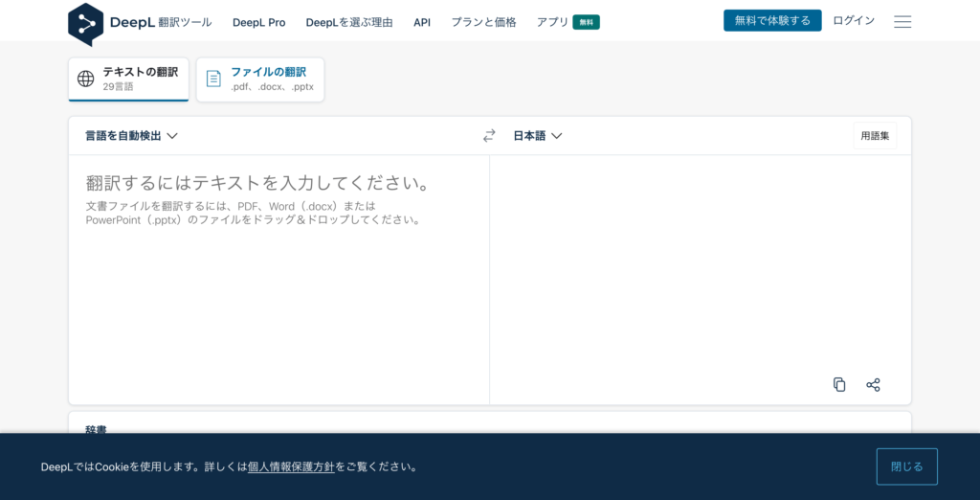The width and height of the screenshot is (980, 500).
Task: Open アプリ menu item
Action: point(552,23)
